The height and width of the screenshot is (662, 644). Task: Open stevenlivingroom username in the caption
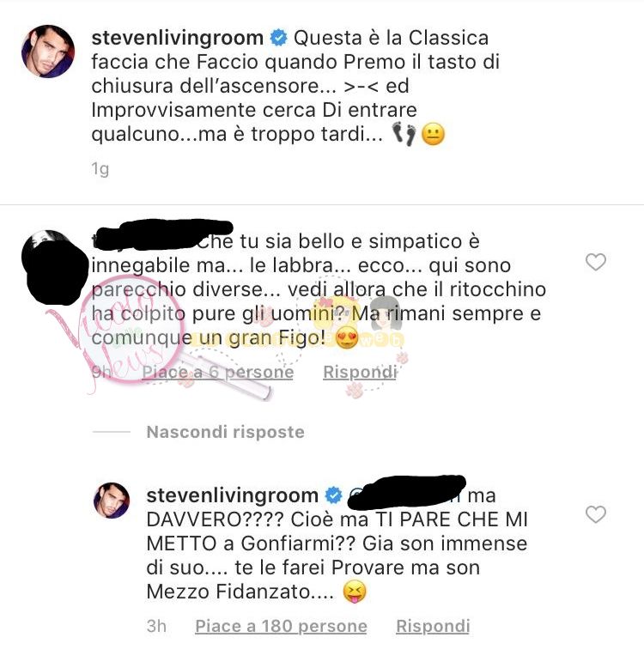[178, 38]
